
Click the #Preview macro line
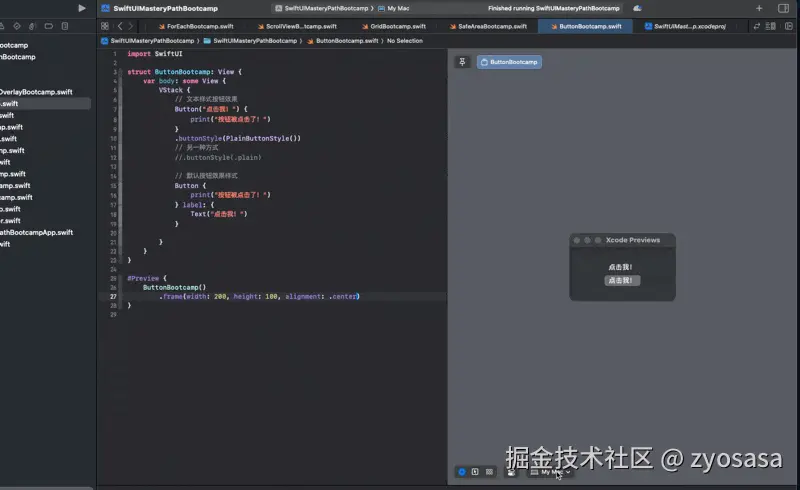(x=146, y=278)
